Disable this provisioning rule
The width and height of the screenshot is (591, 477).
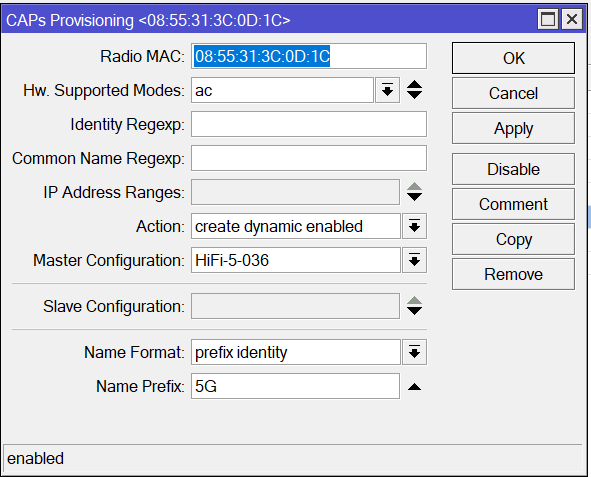(x=513, y=169)
